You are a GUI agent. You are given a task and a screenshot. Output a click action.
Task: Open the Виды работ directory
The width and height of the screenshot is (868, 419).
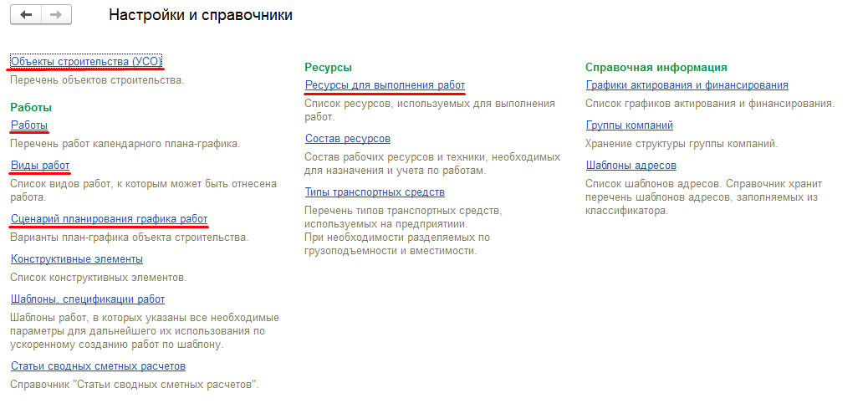pos(40,166)
